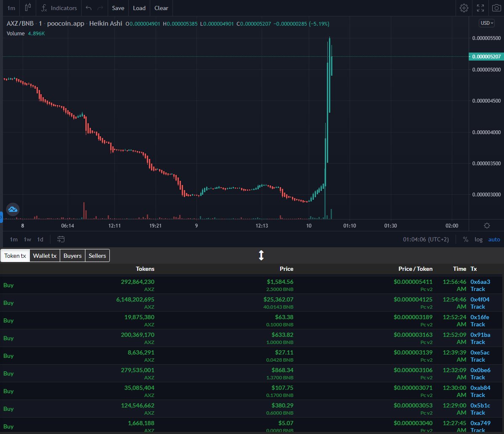Click the left edge blue panel expander
The height and width of the screenshot is (434, 504).
click(1, 217)
